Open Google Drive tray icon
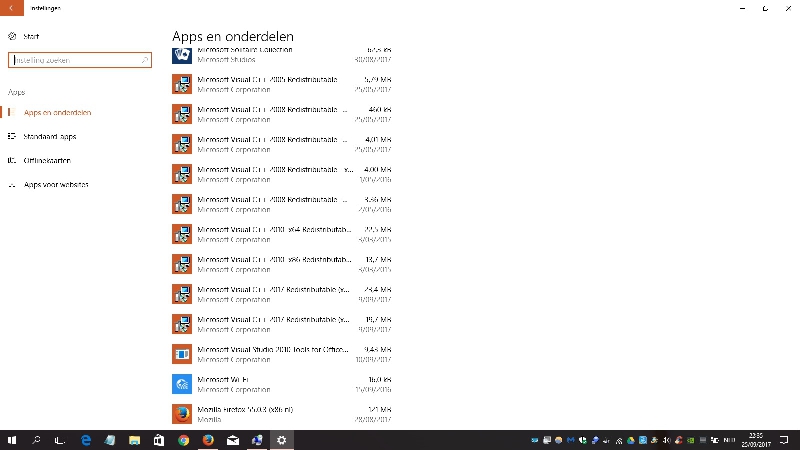The image size is (800, 450). (x=631, y=440)
